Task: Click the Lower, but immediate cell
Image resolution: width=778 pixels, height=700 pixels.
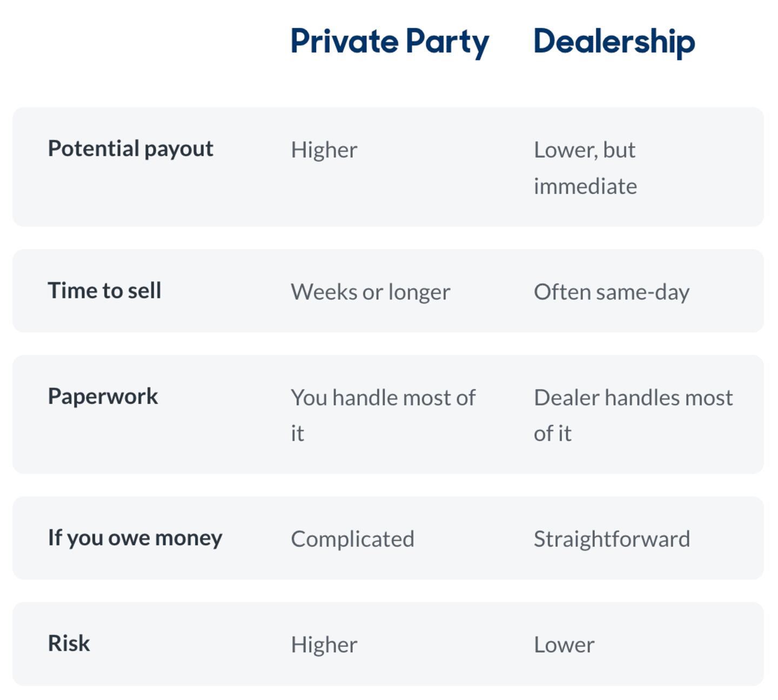Action: pos(585,168)
